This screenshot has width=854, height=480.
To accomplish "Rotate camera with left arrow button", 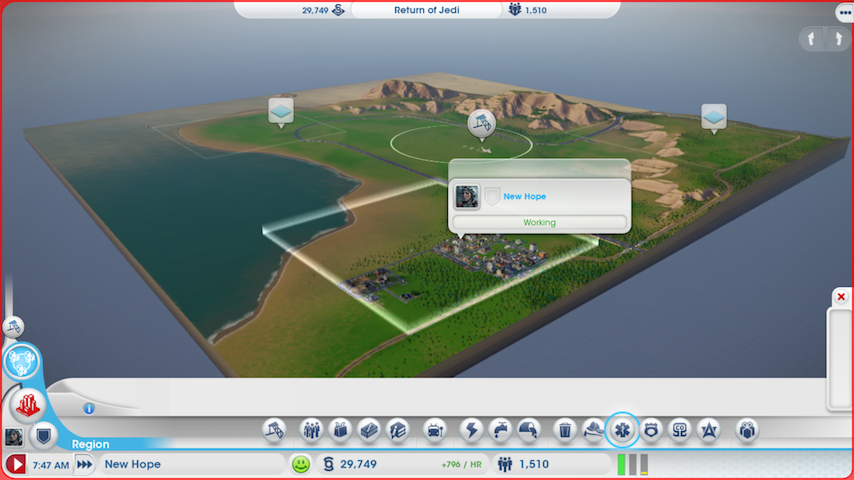I will pos(811,39).
